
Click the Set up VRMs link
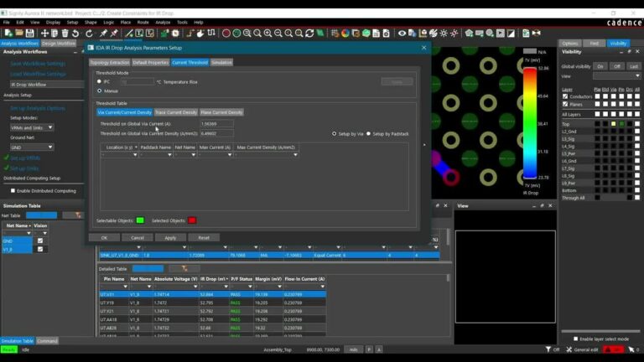[x=25, y=158]
